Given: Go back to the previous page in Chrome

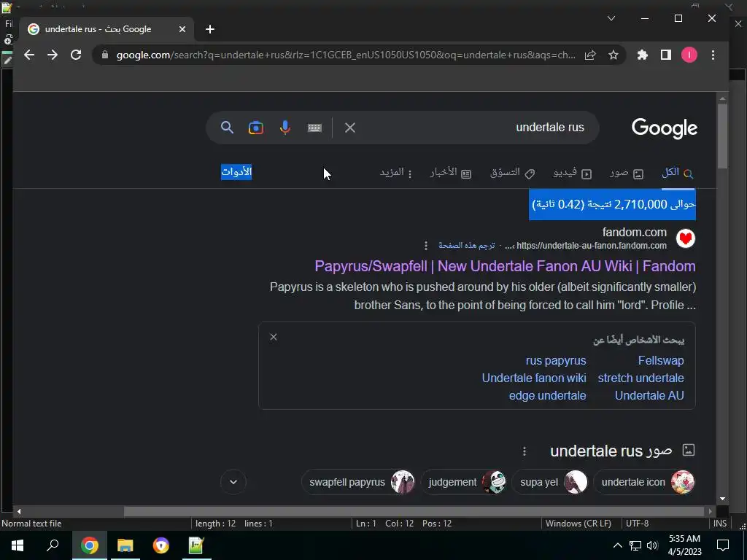Looking at the screenshot, I should (29, 55).
